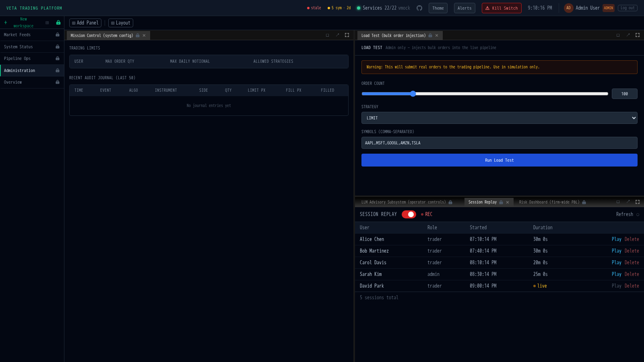Viewport: 644px width, 362px height.
Task: Pop out the Load Test panel
Action: point(628,35)
